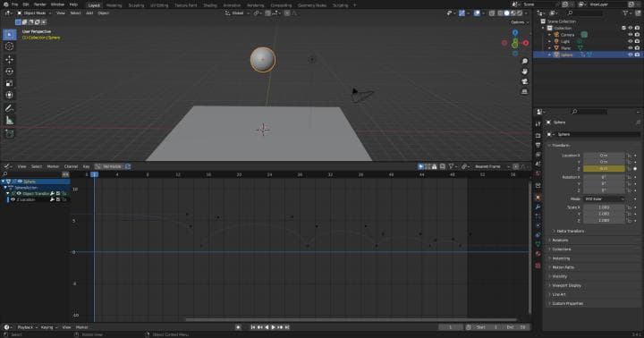The image size is (644, 338).
Task: Jump to the first frame
Action: tap(252, 327)
